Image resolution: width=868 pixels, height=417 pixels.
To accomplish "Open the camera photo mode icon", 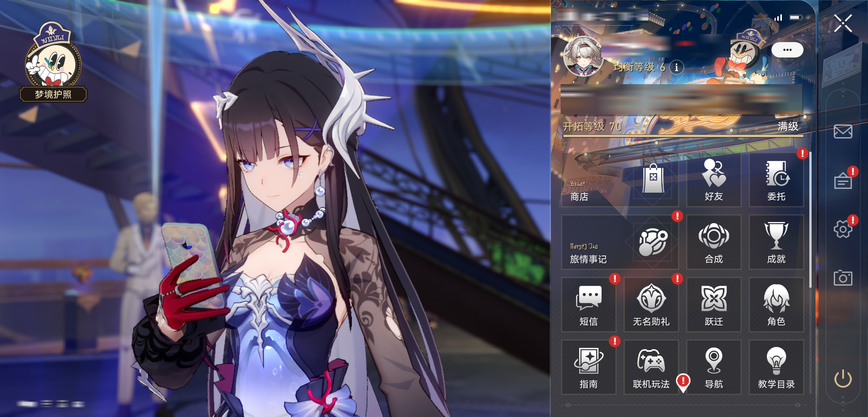I will [x=843, y=278].
